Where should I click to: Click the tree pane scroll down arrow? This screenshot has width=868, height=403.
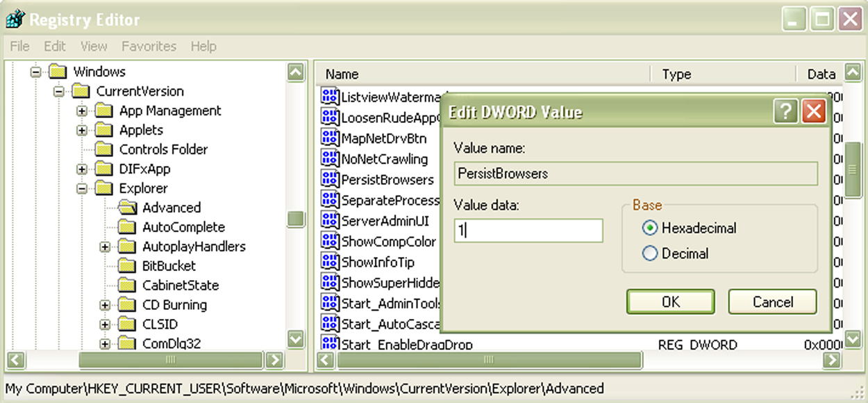coord(297,339)
